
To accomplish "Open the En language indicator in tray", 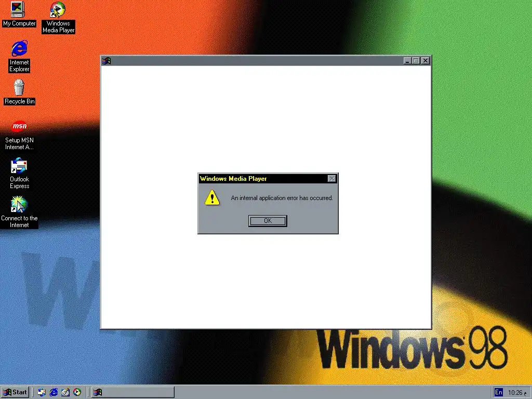I will [x=498, y=392].
